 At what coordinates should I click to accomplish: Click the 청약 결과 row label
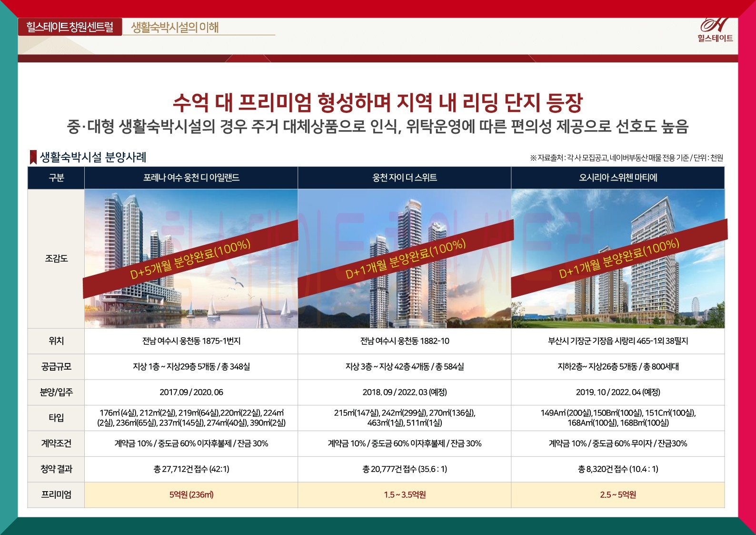(56, 469)
